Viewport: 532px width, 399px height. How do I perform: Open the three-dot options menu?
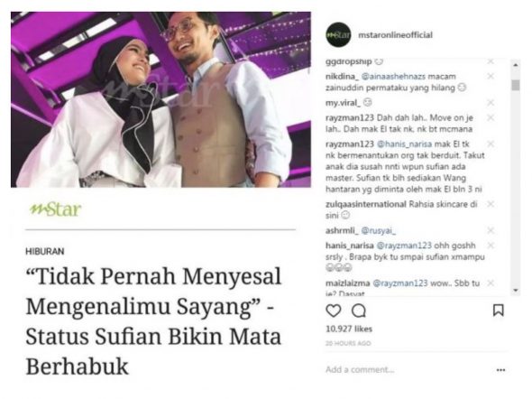[x=500, y=370]
